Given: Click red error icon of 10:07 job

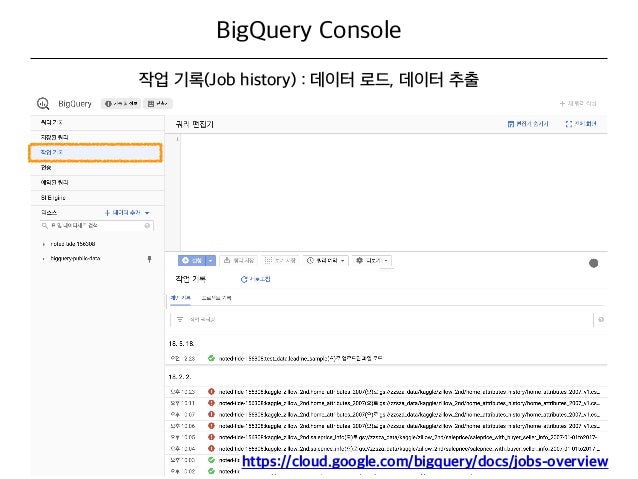Looking at the screenshot, I should (211, 414).
